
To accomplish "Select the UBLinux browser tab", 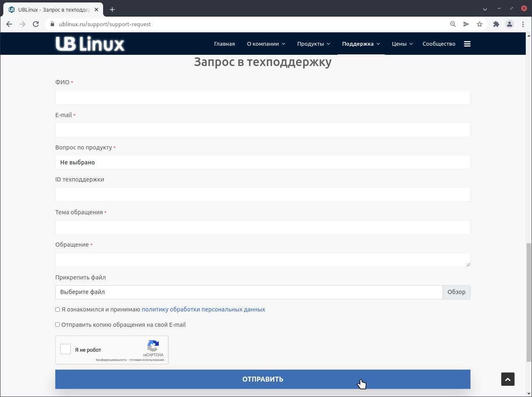I will tap(54, 10).
